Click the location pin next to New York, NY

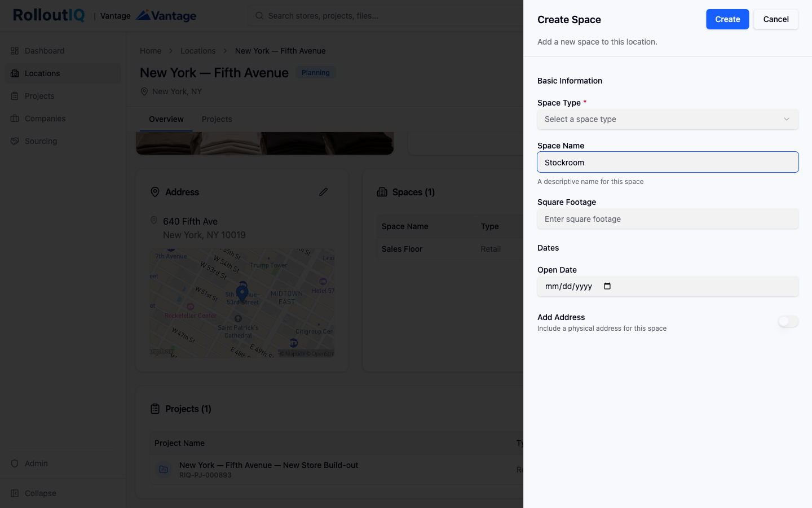(x=144, y=91)
